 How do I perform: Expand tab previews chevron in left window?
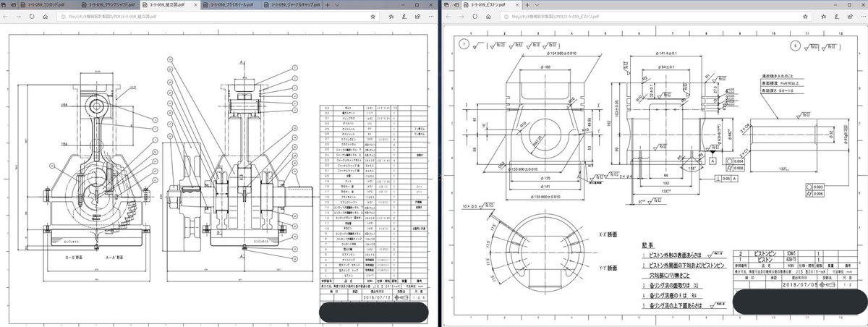(337, 5)
